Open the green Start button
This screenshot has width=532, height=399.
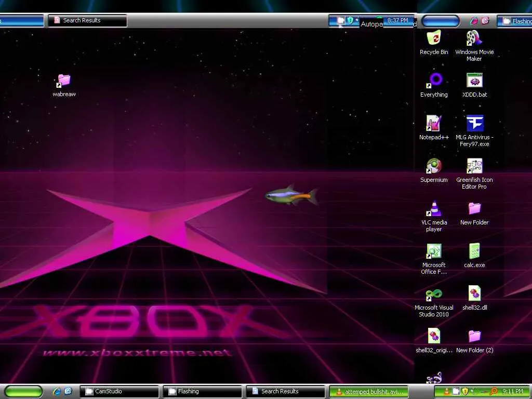pos(23,392)
